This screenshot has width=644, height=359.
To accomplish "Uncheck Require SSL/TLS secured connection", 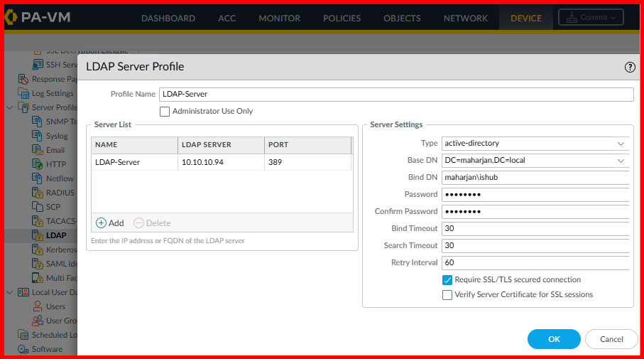I will coord(447,280).
